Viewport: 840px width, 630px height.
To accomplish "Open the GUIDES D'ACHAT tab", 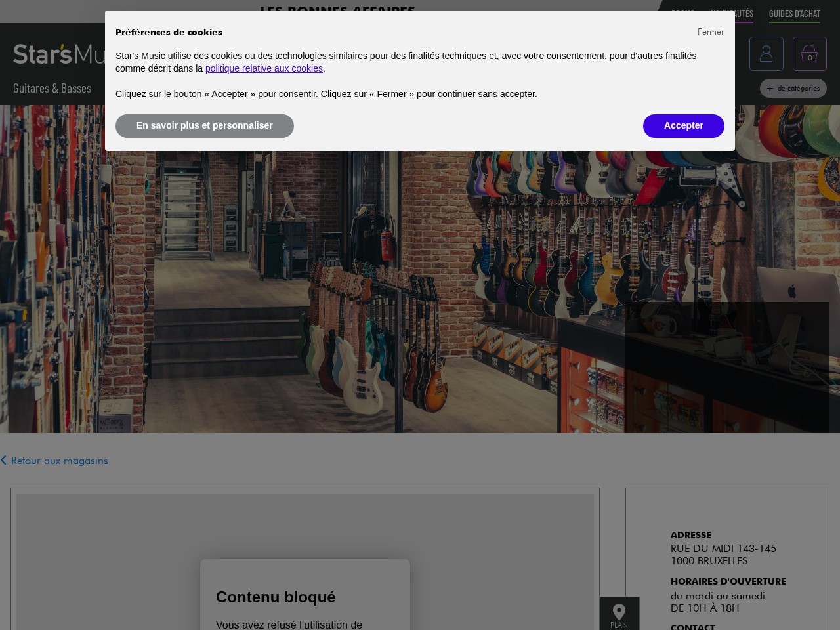I will [794, 13].
